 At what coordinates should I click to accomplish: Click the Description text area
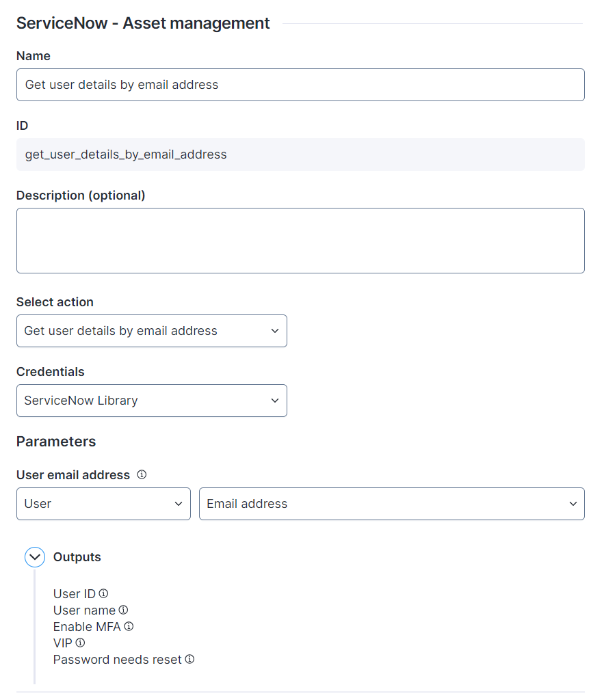pyautogui.click(x=301, y=241)
